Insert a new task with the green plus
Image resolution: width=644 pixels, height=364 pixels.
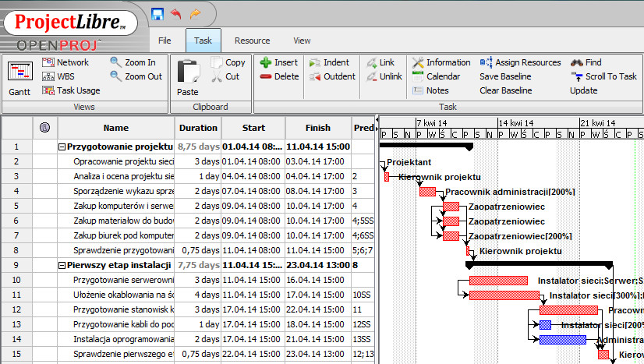click(x=266, y=62)
